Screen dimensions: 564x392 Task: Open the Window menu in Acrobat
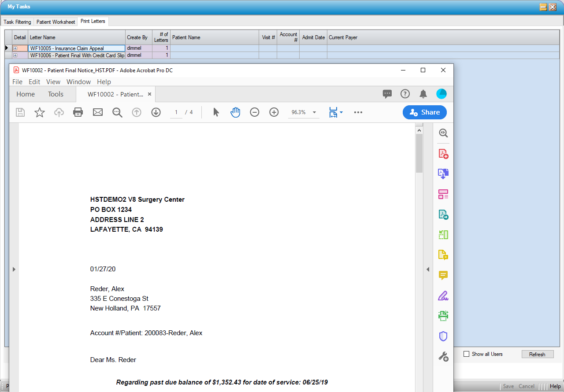pyautogui.click(x=78, y=82)
